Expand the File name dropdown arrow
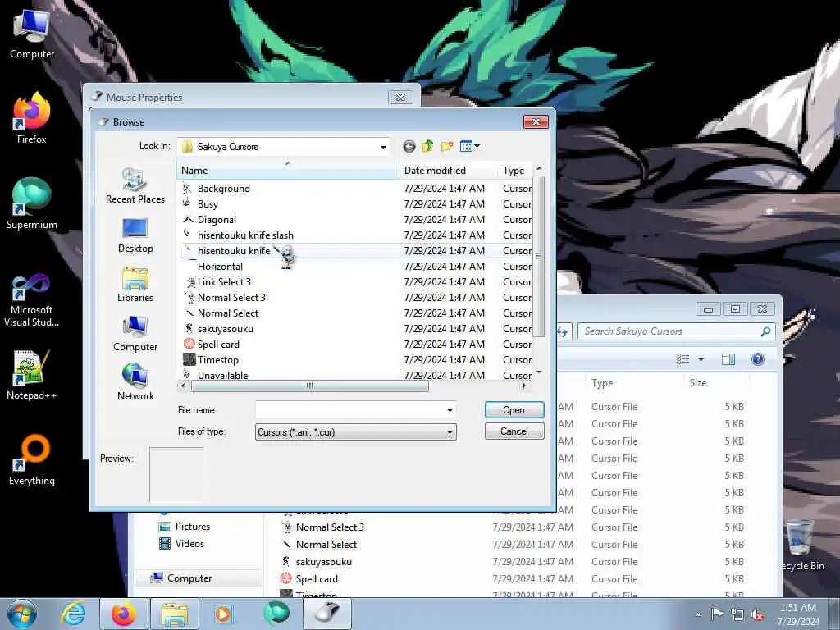 tap(450, 410)
